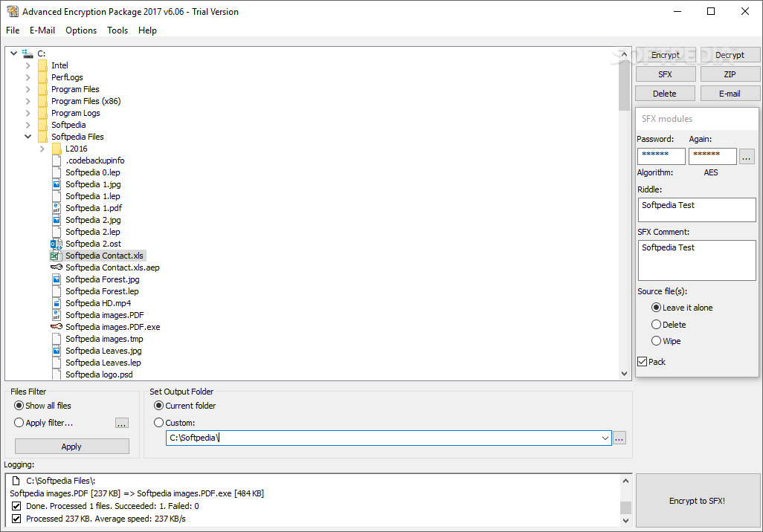Click the E-mail mode button
The width and height of the screenshot is (763, 532).
[x=730, y=94]
